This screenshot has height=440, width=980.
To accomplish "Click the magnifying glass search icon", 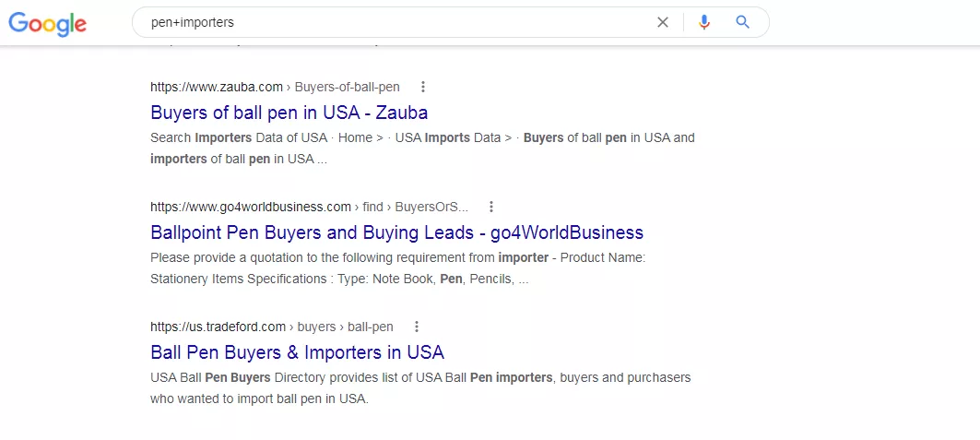I will 742,22.
